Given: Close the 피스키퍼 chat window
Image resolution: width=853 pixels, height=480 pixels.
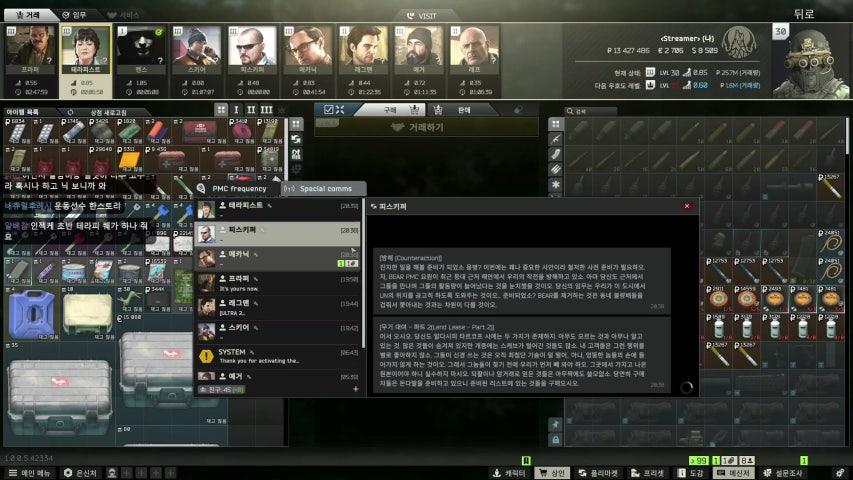Looking at the screenshot, I should pos(687,206).
